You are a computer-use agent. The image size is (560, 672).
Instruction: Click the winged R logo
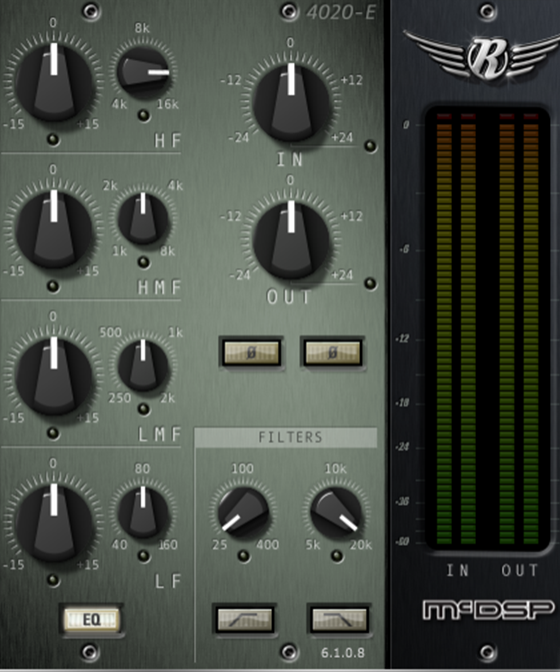482,57
